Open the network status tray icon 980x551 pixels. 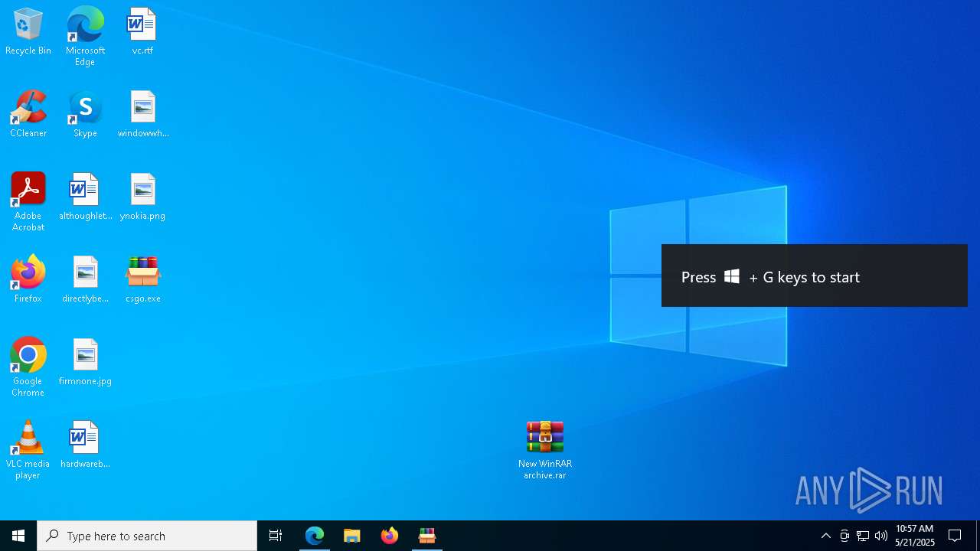tap(863, 536)
